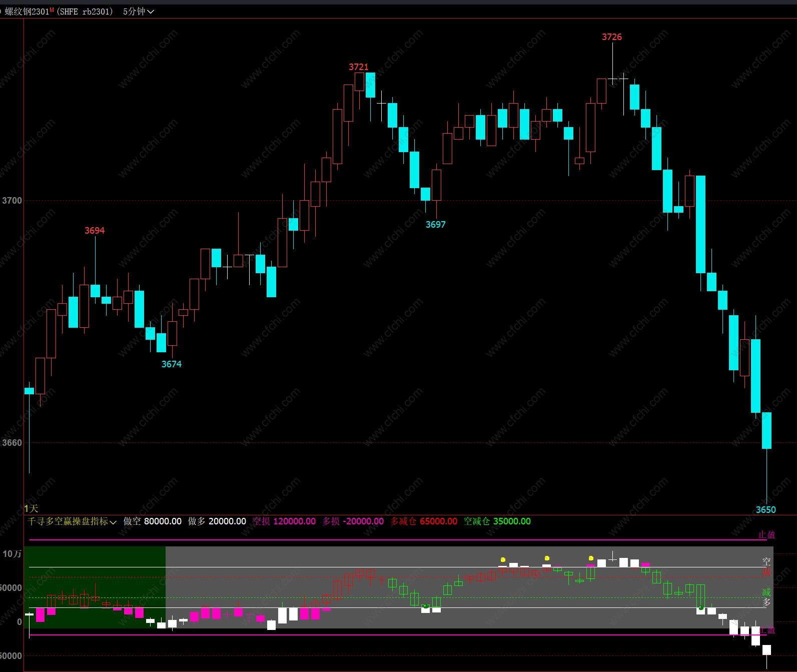Select the 做多 20000.00 value
This screenshot has width=797, height=672.
click(217, 521)
